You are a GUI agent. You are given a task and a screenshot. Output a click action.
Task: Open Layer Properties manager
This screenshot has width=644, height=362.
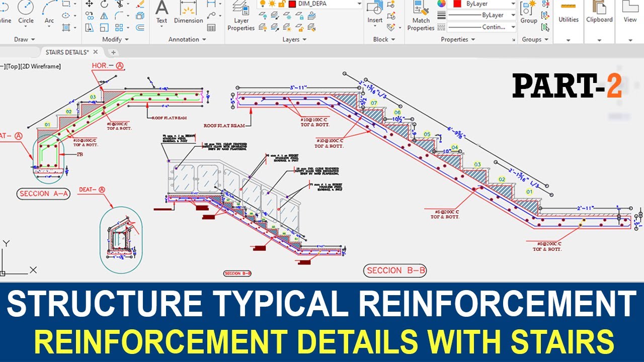241,16
